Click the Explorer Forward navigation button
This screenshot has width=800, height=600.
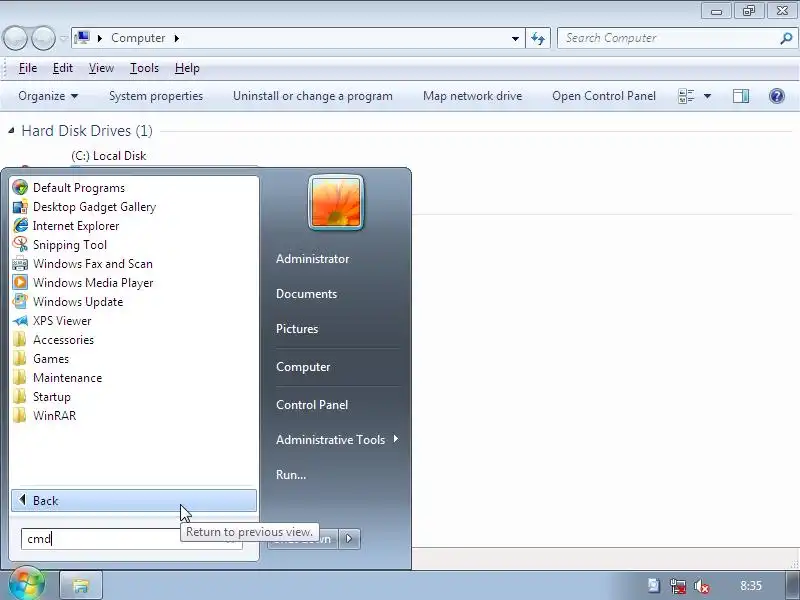[x=43, y=38]
